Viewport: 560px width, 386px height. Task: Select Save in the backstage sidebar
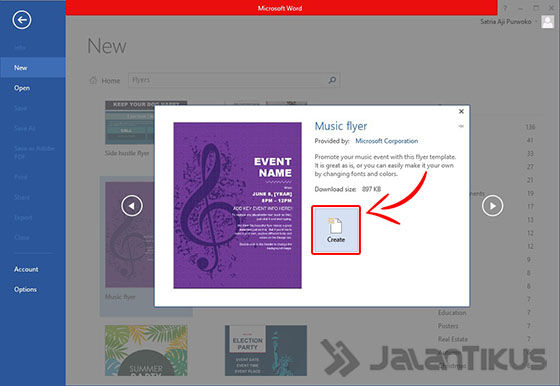33,108
